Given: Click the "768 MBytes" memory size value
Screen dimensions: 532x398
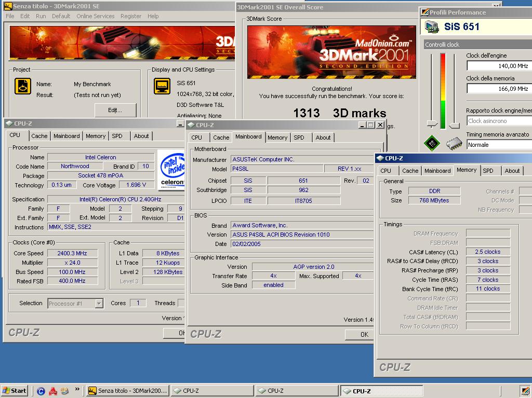Looking at the screenshot, I should (x=434, y=200).
